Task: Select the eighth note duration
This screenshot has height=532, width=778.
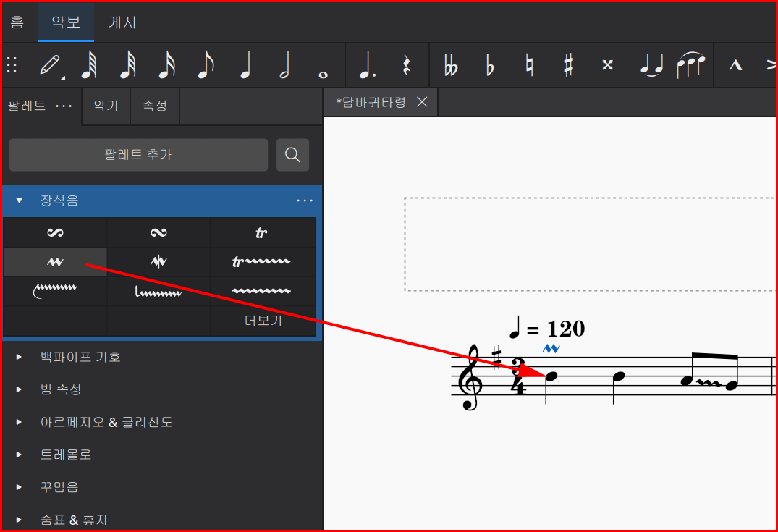Action: coord(206,65)
